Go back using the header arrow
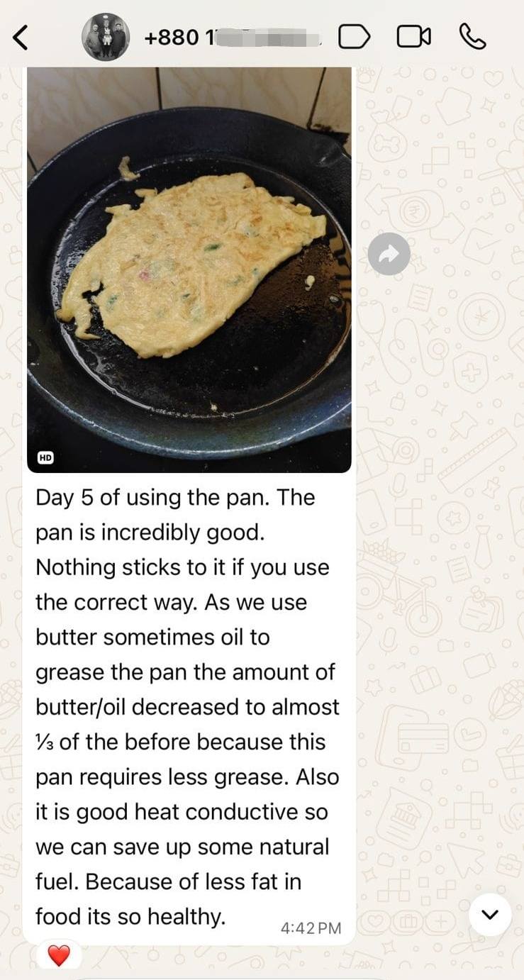Screen dimensions: 524x980 coord(21,37)
